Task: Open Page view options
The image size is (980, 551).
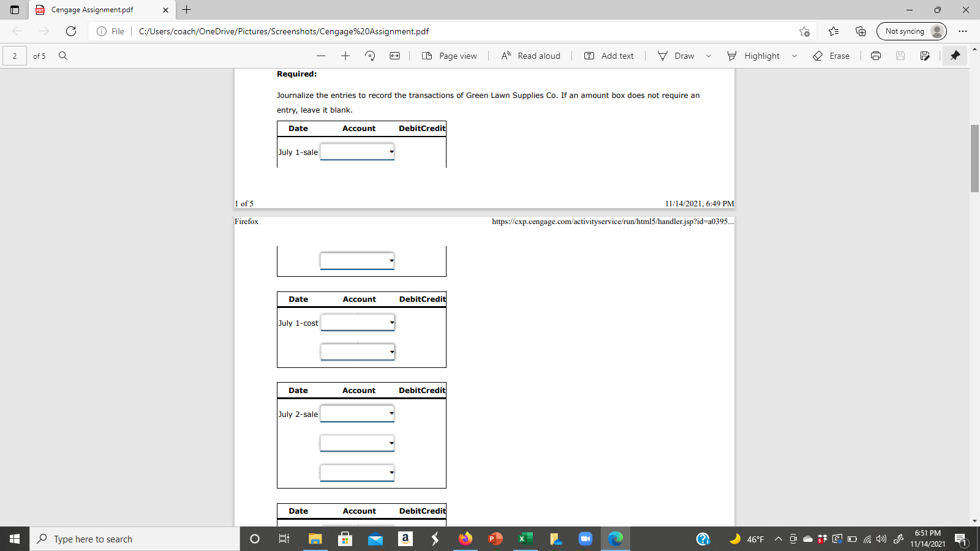Action: 449,56
